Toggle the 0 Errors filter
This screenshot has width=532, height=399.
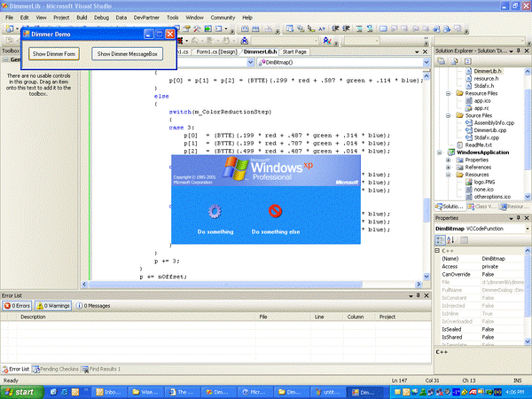click(17, 306)
